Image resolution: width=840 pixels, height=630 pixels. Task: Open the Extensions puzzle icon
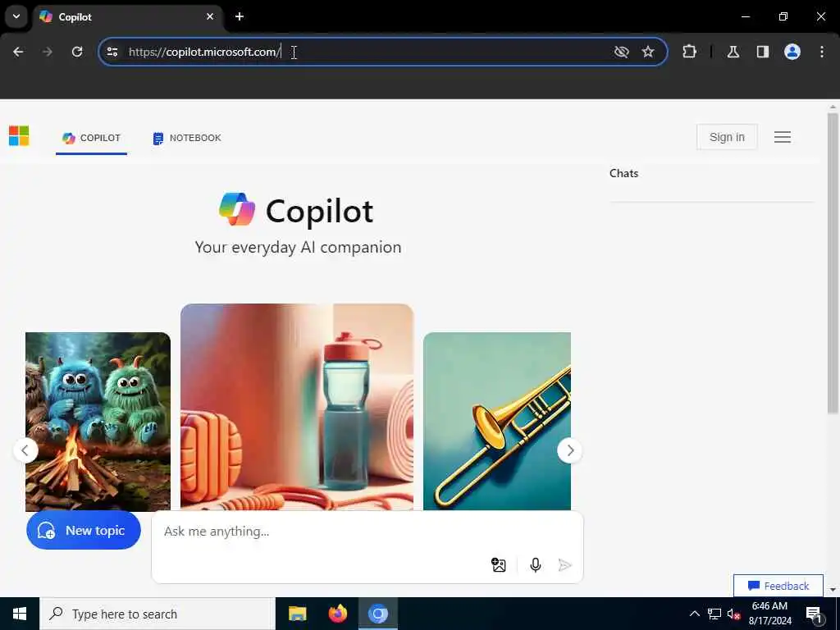point(689,52)
